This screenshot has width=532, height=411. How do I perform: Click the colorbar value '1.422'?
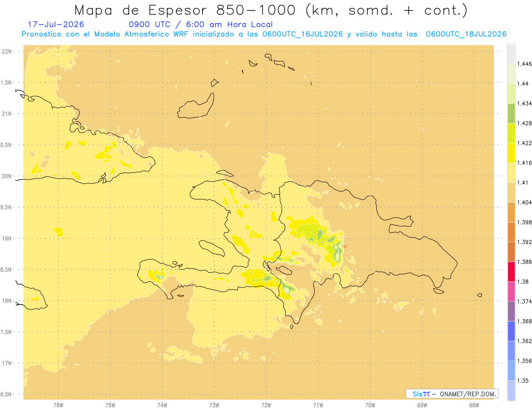point(525,143)
